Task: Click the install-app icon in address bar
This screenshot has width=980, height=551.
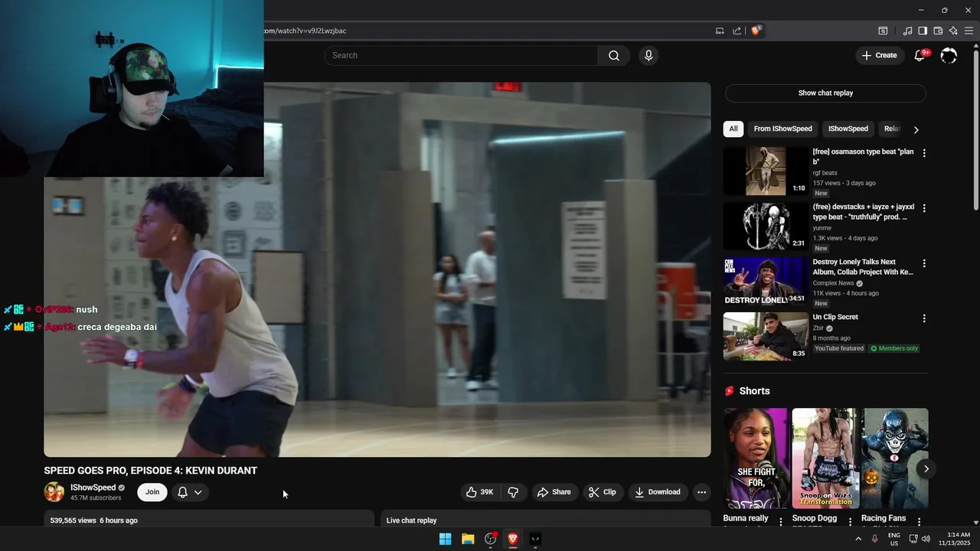Action: tap(720, 31)
